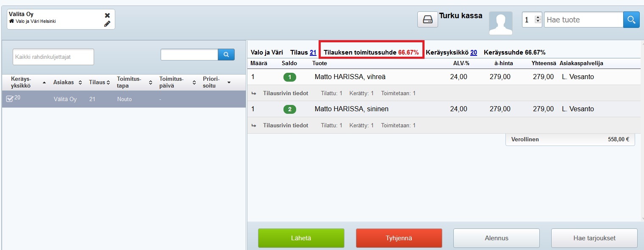The width and height of the screenshot is (644, 250).
Task: Click the pencil icon to edit customer
Action: (107, 24)
